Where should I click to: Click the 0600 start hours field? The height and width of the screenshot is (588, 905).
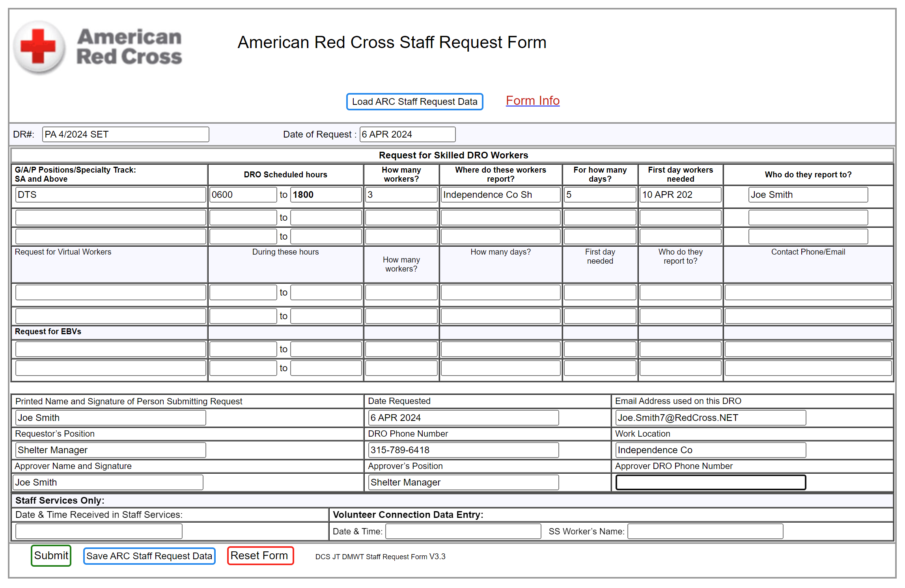[243, 195]
